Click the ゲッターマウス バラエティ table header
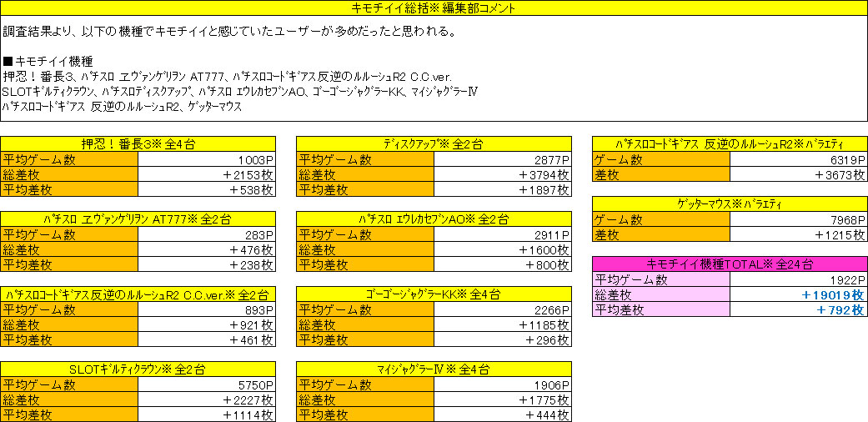The image size is (868, 422). (729, 204)
